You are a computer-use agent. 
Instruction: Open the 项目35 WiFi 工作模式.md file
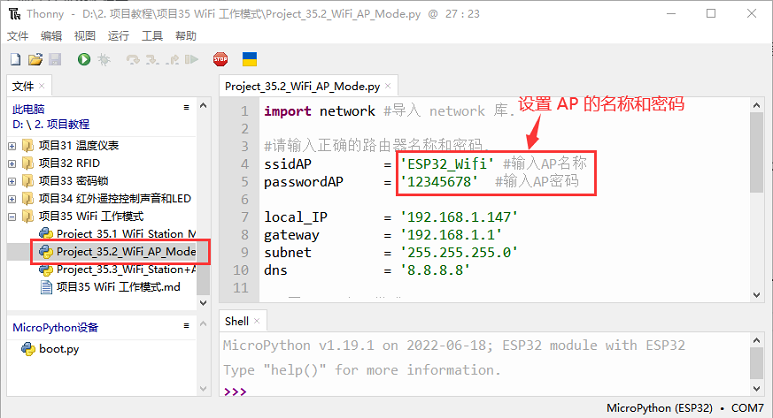click(117, 287)
